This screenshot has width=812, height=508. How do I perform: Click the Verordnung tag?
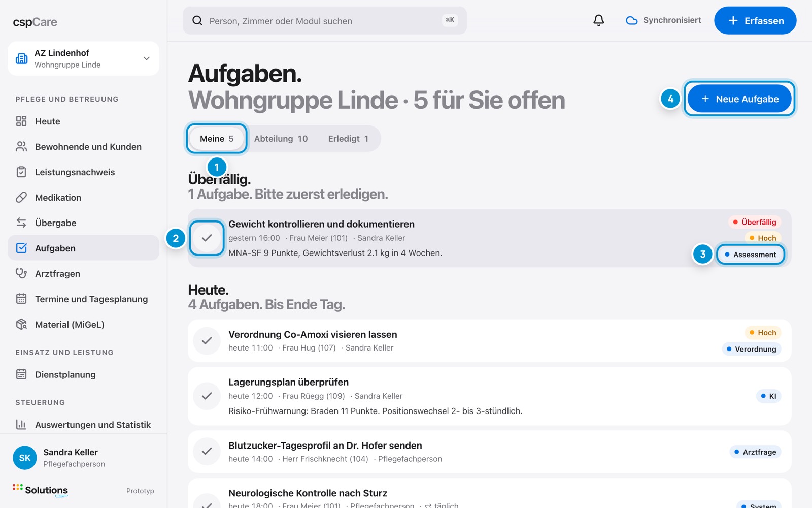click(x=752, y=349)
